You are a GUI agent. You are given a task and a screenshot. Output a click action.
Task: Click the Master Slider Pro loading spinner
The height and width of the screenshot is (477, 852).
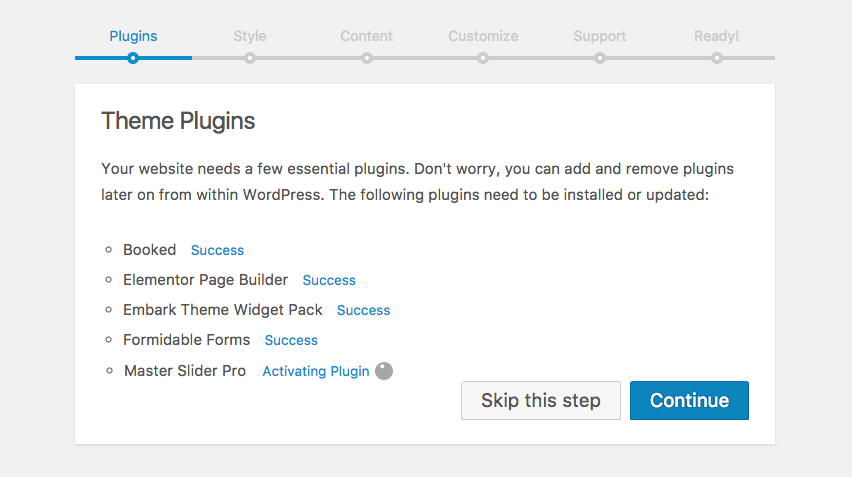tap(384, 371)
